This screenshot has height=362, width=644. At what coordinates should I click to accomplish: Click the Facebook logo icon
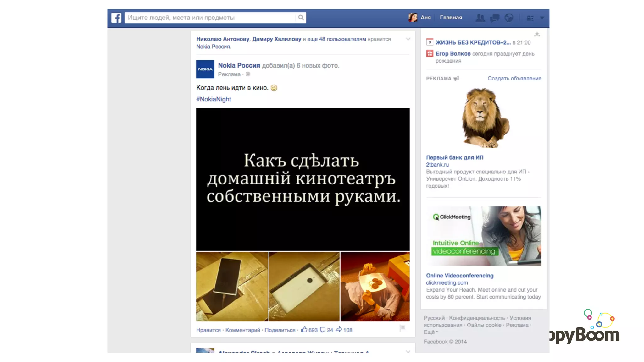coord(116,18)
